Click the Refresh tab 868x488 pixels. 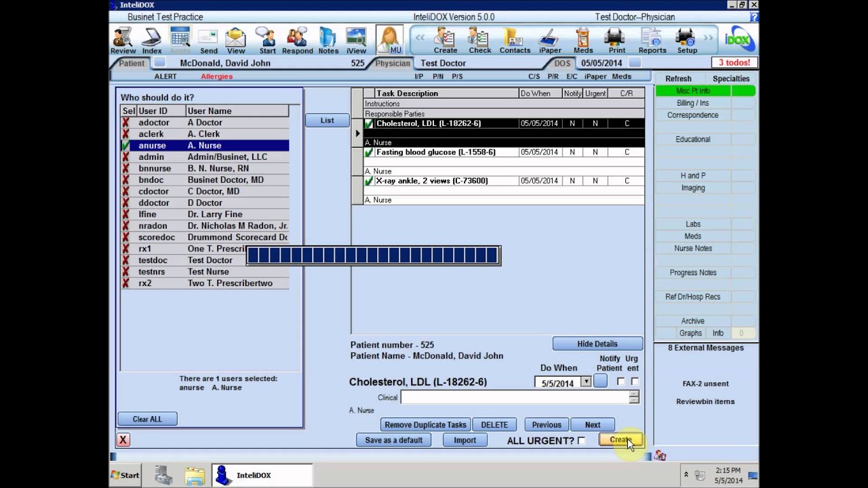pos(678,79)
